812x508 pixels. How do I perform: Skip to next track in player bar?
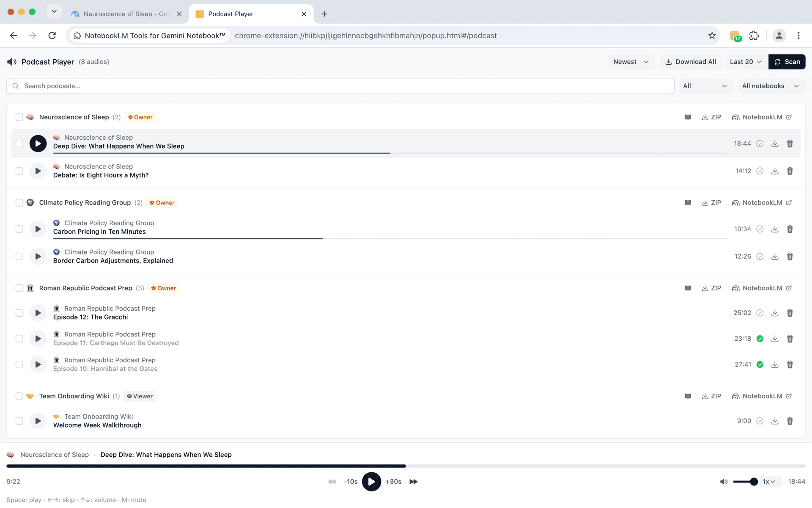[414, 482]
